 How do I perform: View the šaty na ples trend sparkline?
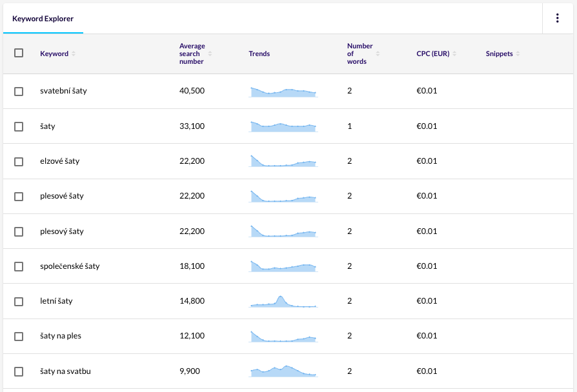click(x=283, y=336)
